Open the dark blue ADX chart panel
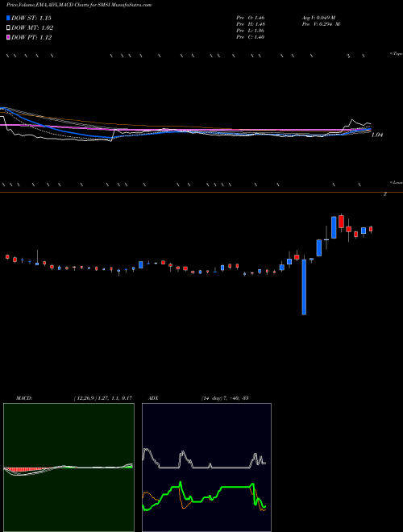Image resolution: width=403 pixels, height=532 pixels. [206, 468]
